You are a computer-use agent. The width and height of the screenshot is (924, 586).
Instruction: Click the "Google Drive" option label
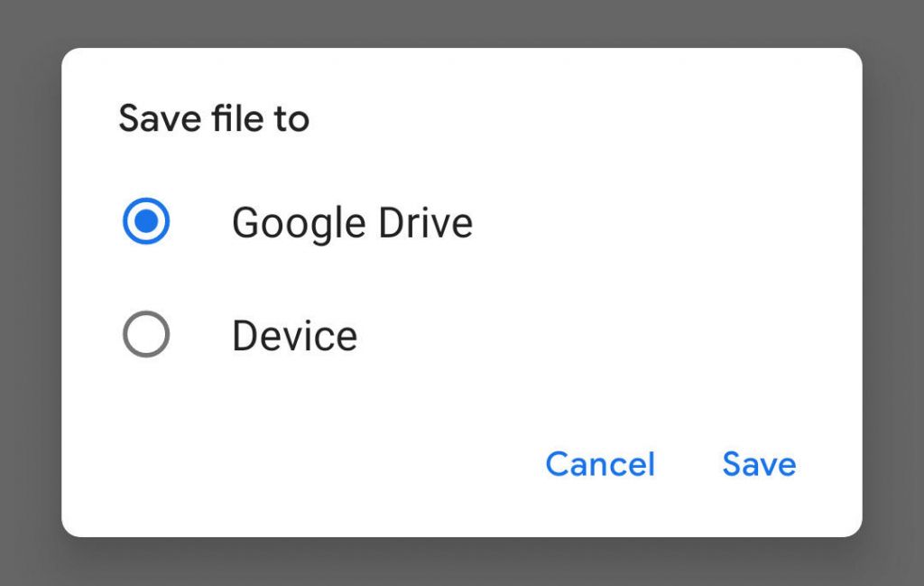[352, 223]
